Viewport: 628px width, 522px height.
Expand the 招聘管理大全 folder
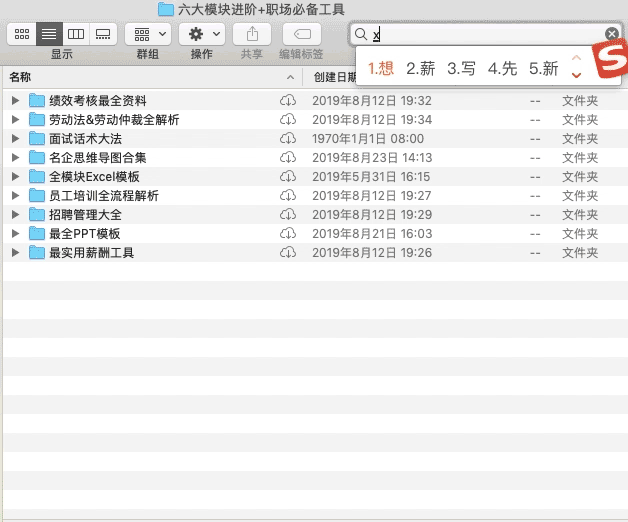point(15,215)
